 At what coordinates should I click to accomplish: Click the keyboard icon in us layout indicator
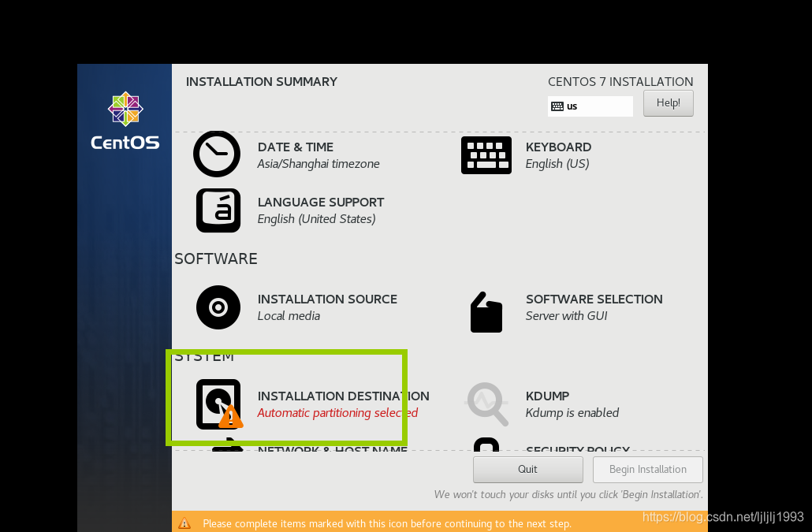pos(557,106)
